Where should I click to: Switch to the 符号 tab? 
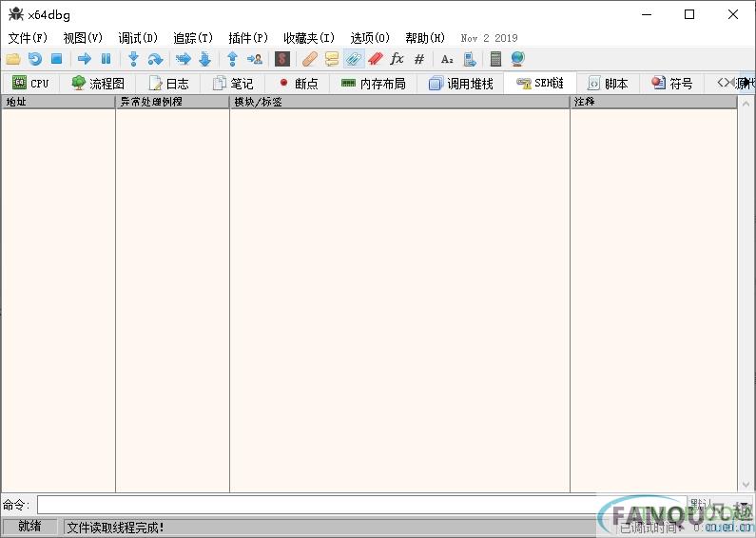pos(672,83)
